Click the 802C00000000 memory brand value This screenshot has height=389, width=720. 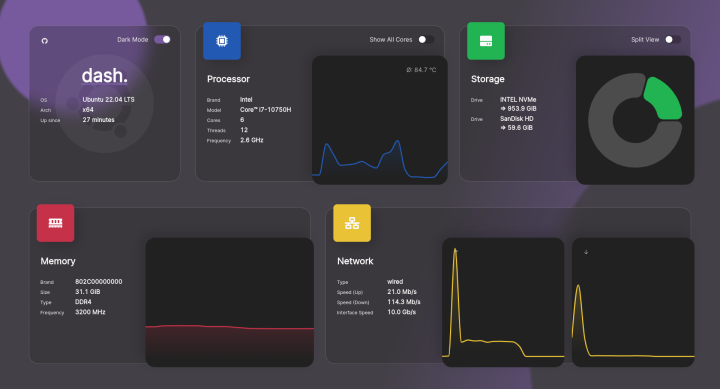pos(99,282)
